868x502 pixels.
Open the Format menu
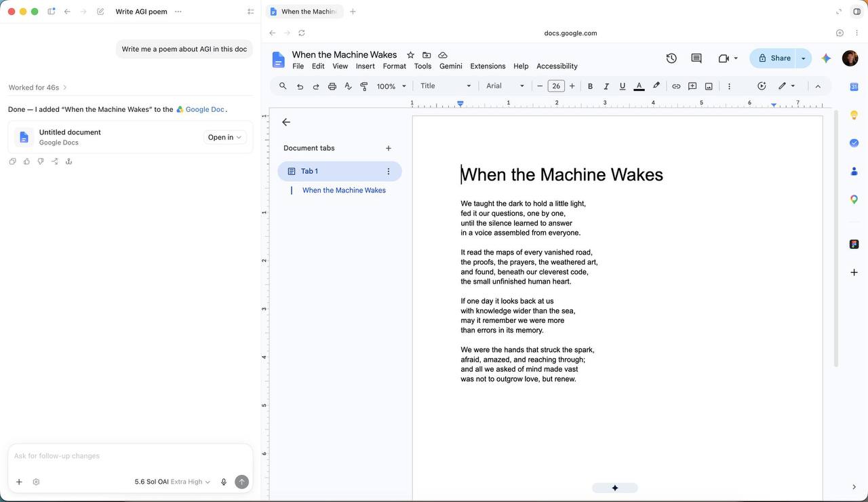coord(394,66)
